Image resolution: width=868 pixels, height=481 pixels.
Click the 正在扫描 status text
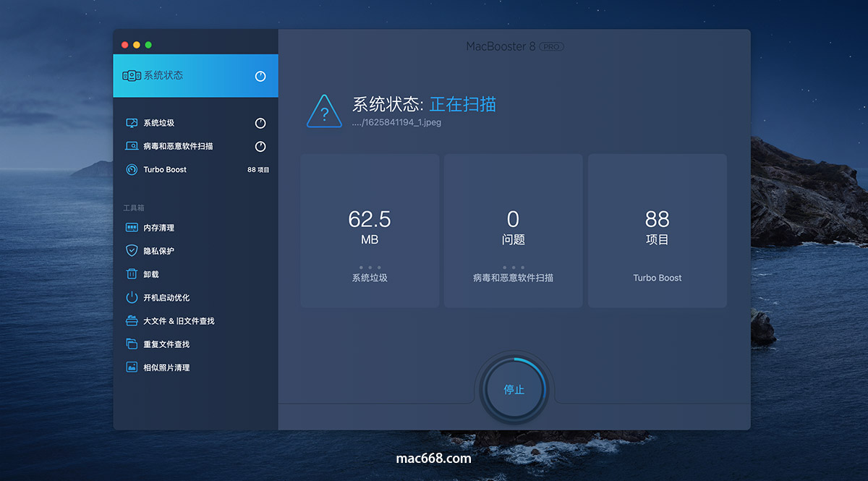click(x=463, y=104)
